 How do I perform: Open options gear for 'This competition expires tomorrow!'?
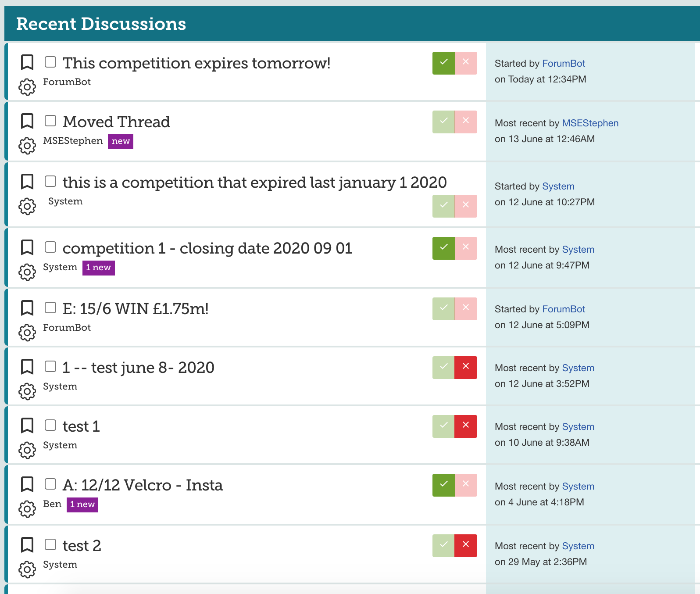pos(27,87)
